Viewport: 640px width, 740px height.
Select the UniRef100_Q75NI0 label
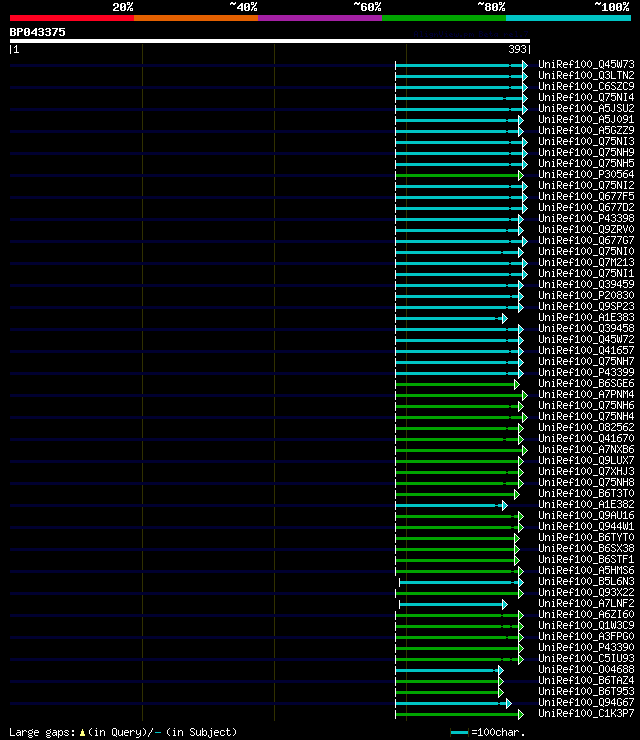click(x=586, y=252)
